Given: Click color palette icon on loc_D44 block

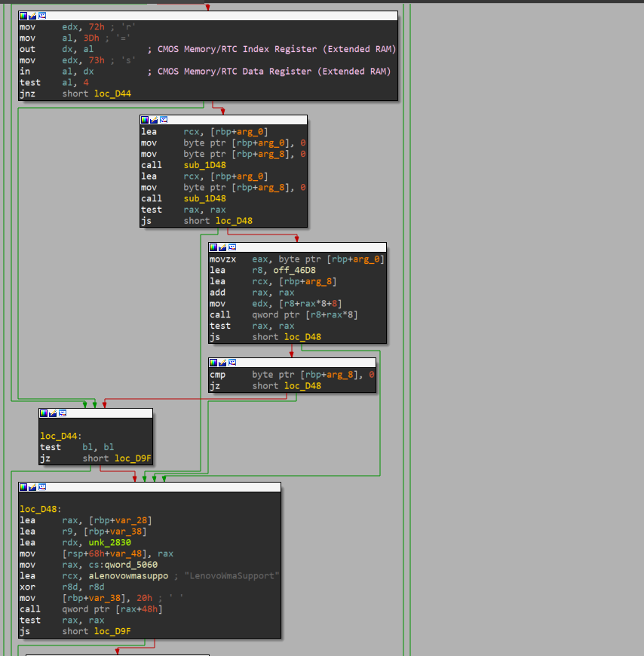Looking at the screenshot, I should click(x=44, y=413).
